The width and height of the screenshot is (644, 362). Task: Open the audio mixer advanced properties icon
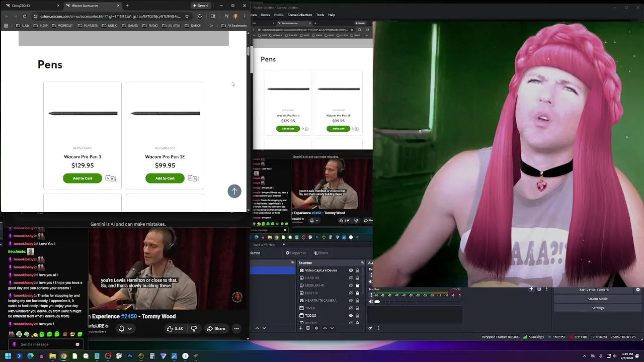click(x=370, y=328)
